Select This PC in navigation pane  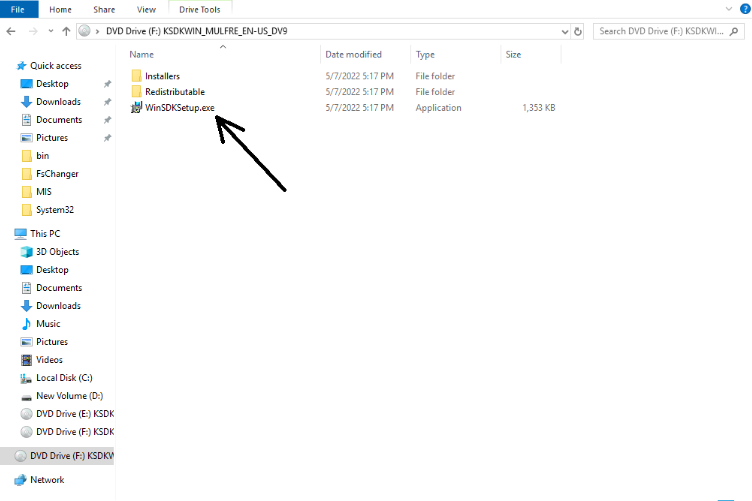pos(45,233)
